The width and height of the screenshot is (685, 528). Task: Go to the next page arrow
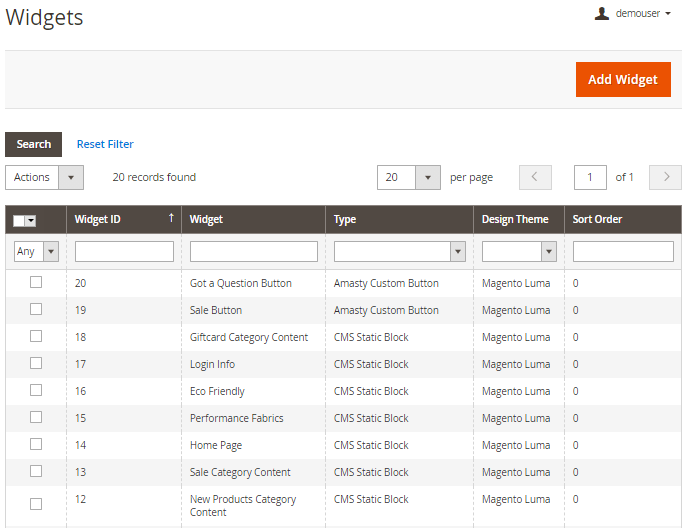(x=665, y=177)
